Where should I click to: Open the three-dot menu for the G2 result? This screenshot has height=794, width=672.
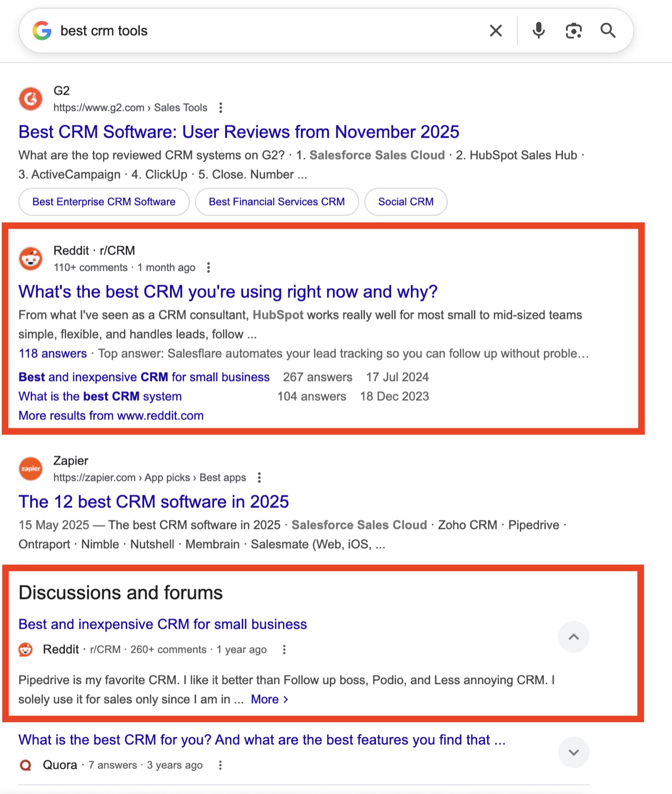221,107
